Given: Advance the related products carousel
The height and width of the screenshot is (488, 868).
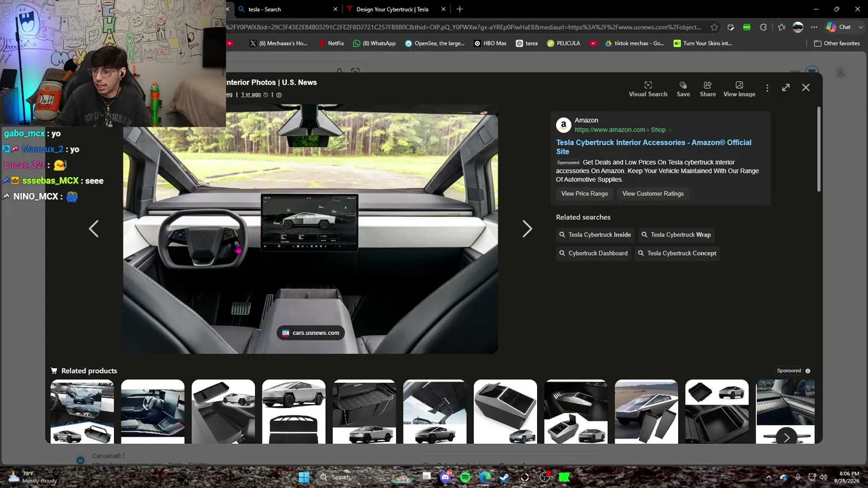Looking at the screenshot, I should (786, 437).
